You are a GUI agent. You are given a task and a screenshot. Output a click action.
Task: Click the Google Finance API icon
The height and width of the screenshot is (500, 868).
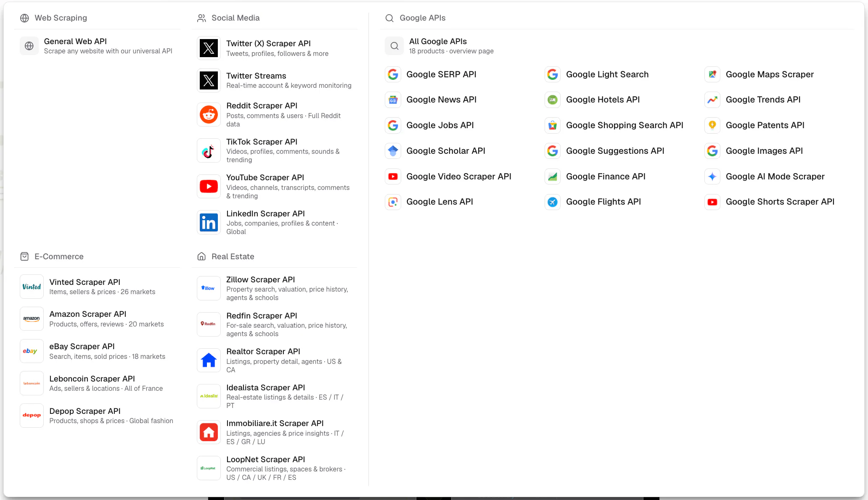click(553, 176)
